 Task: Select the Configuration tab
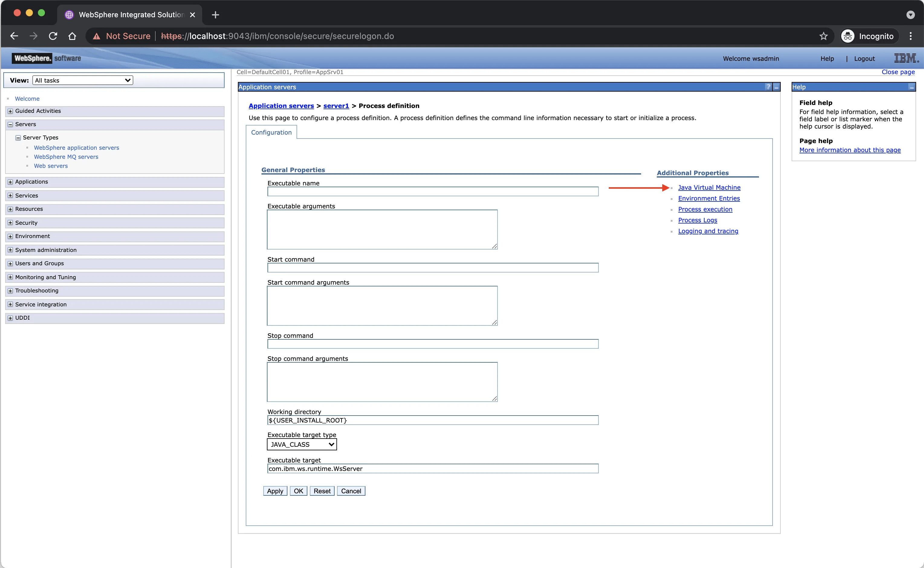(x=271, y=132)
